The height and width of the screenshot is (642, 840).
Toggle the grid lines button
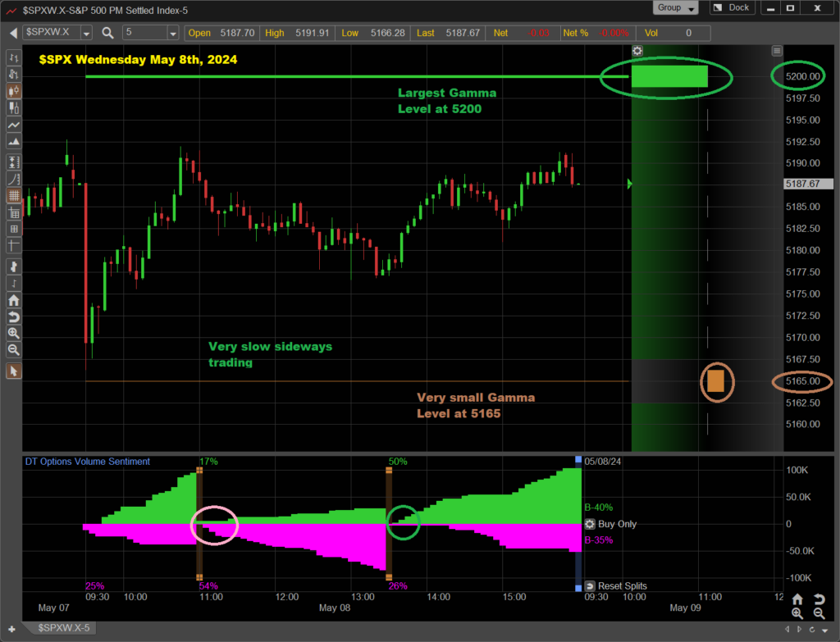coord(13,196)
